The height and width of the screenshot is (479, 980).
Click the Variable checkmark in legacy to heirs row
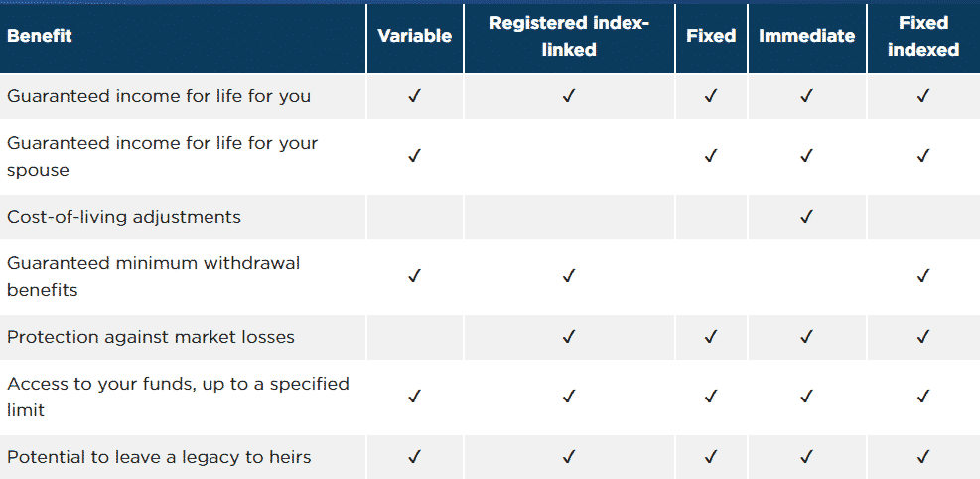tap(414, 457)
